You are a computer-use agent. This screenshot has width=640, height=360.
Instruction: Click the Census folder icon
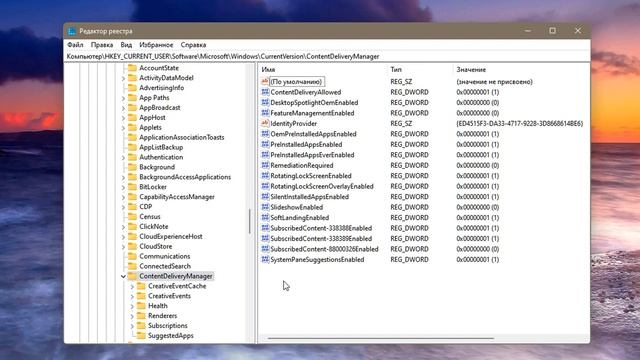tap(132, 216)
